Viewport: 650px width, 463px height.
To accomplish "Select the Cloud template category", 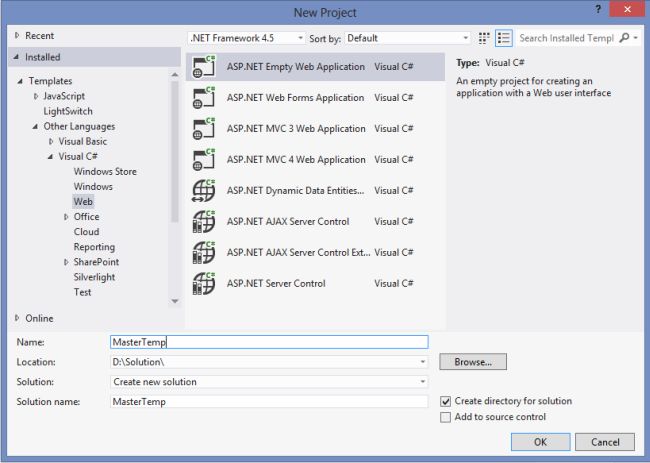I will pos(86,232).
